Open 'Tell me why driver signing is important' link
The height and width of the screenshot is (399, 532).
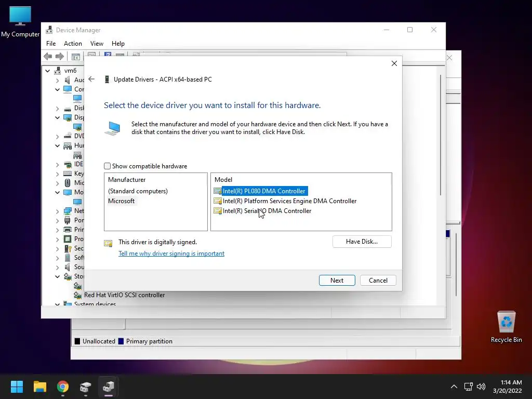pos(171,254)
